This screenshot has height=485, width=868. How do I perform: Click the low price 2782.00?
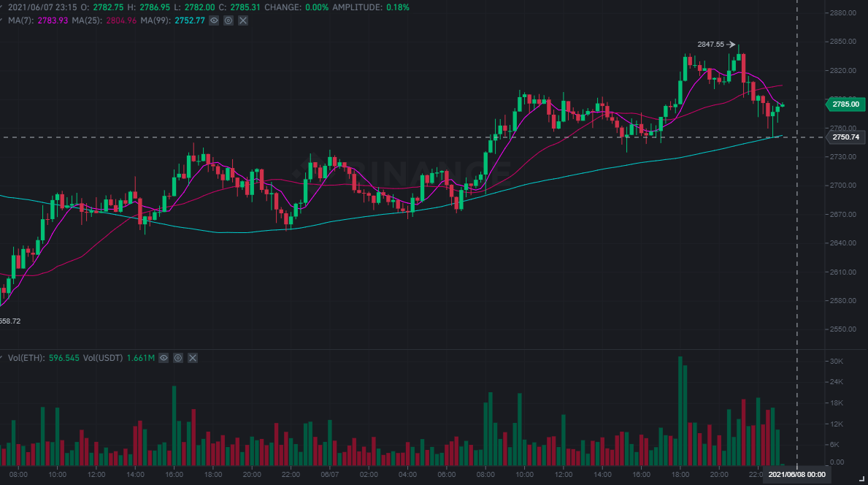pos(200,8)
